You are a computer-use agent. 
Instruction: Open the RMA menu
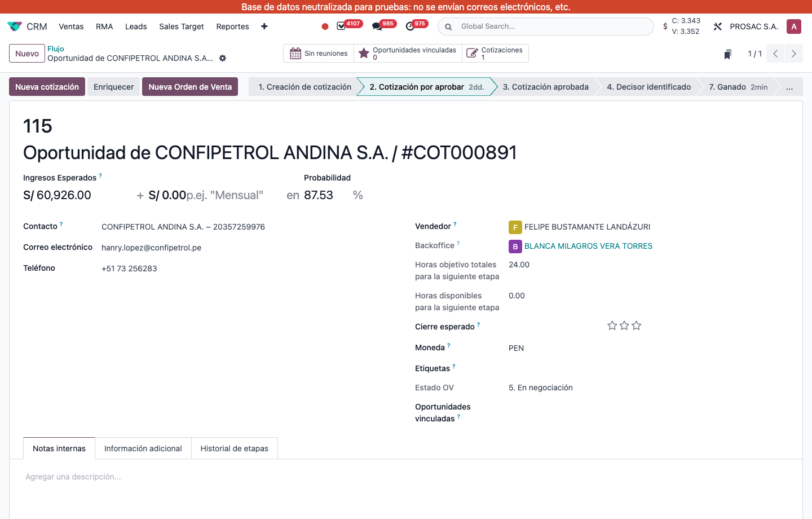point(104,27)
